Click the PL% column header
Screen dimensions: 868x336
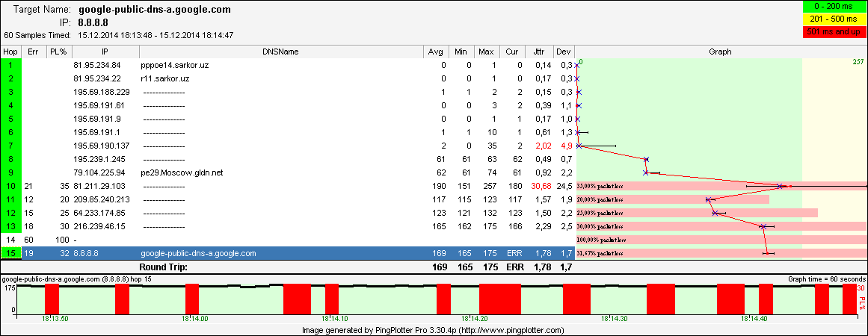click(x=58, y=52)
